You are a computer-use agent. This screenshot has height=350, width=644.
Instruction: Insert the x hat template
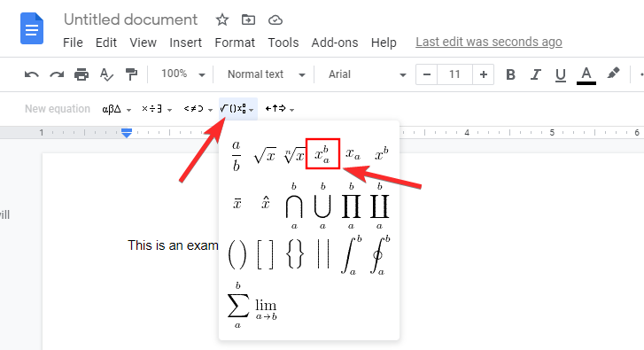[266, 203]
